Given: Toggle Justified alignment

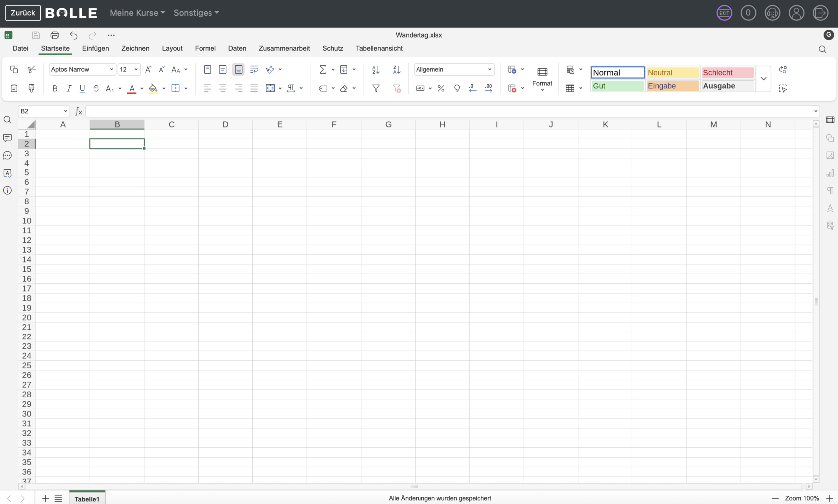Looking at the screenshot, I should tap(254, 88).
